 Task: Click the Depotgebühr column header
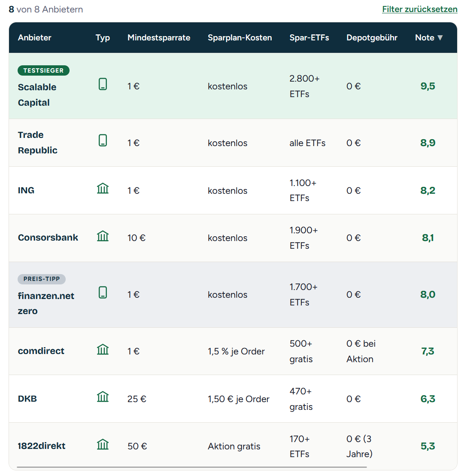pyautogui.click(x=372, y=38)
